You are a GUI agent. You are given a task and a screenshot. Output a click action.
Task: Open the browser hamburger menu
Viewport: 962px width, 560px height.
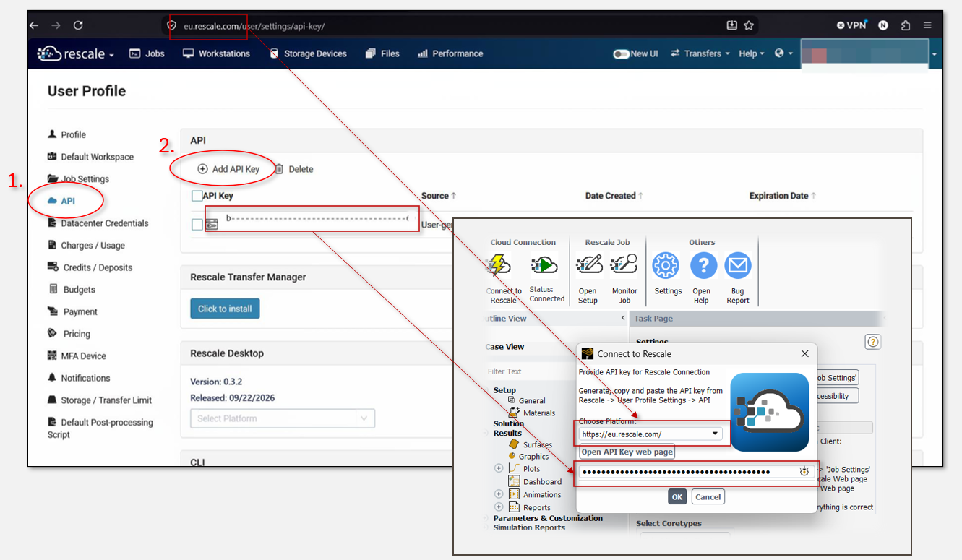coord(927,25)
